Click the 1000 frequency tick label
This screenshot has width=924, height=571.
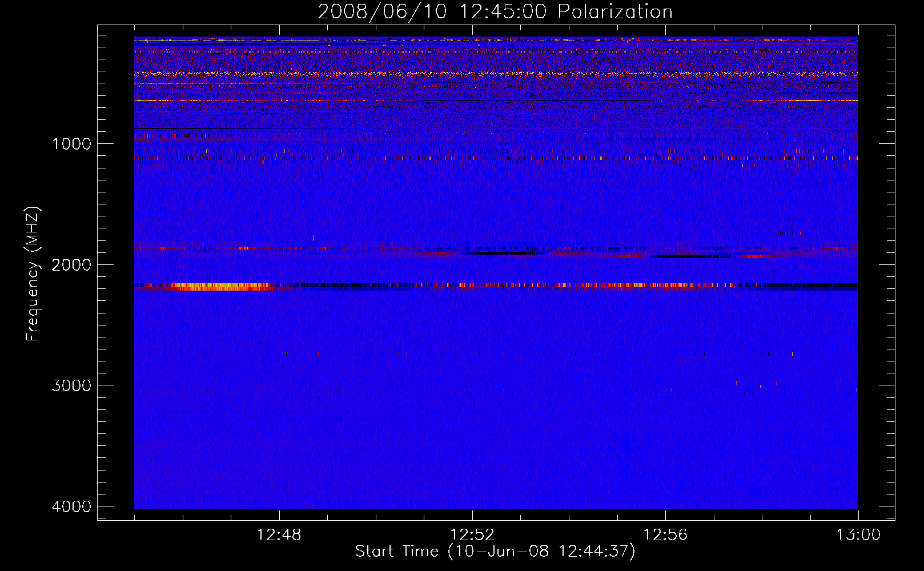tap(72, 143)
